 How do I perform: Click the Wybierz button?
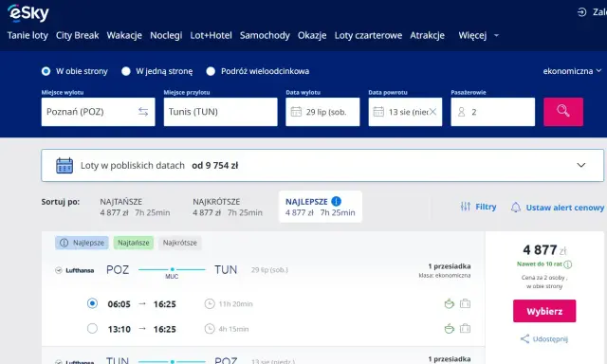point(544,311)
